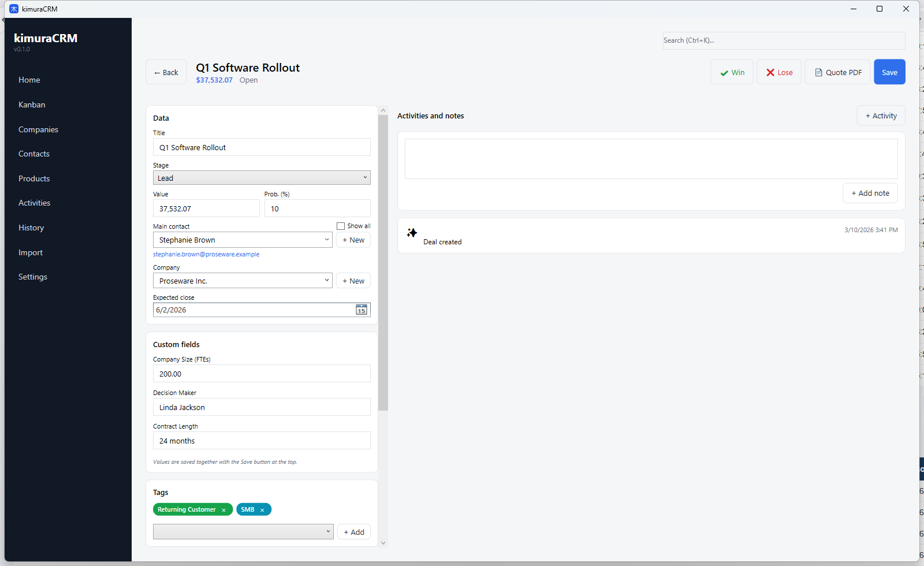Generate the Quote PDF document

837,72
